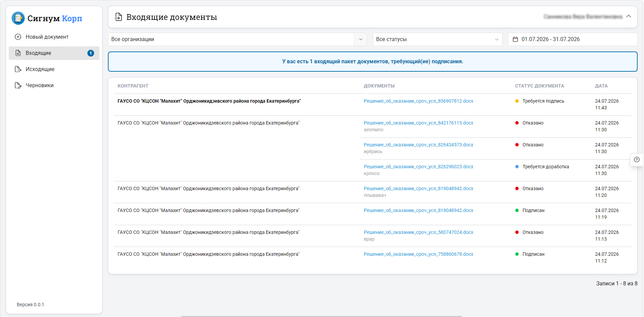The image size is (644, 317).
Task: Open file ending 819048942.docx with Подписан status
Action: 418,210
